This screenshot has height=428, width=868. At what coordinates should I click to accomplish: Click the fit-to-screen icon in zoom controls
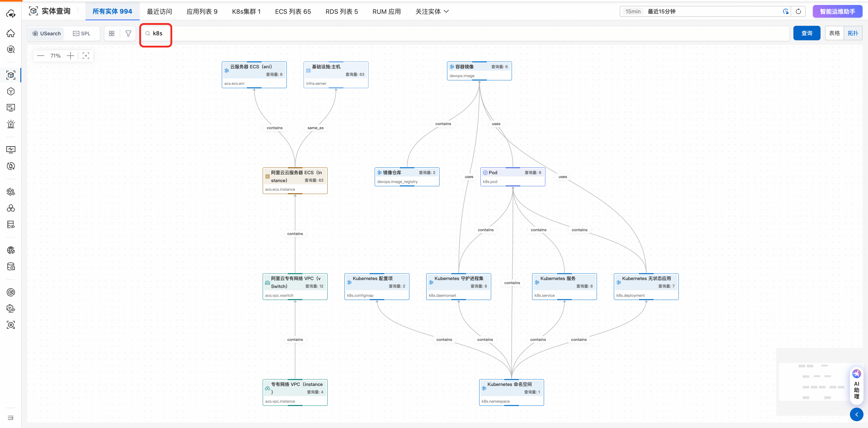click(x=86, y=56)
